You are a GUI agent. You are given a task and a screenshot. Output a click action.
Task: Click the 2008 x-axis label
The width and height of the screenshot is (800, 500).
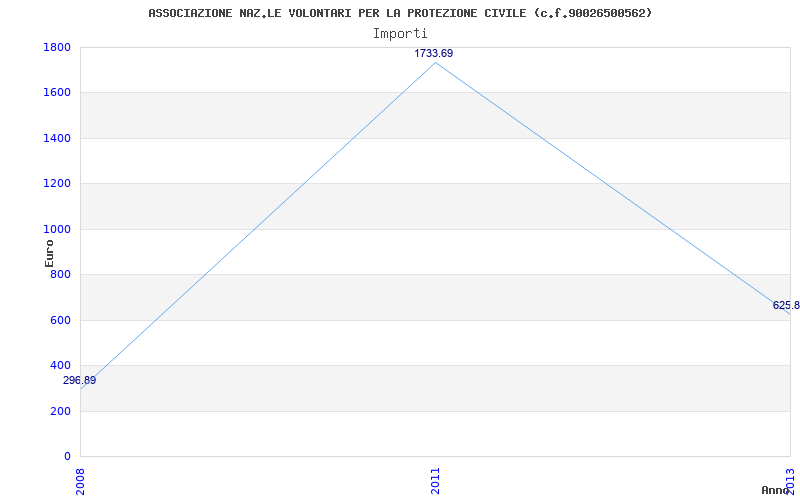coord(80,481)
